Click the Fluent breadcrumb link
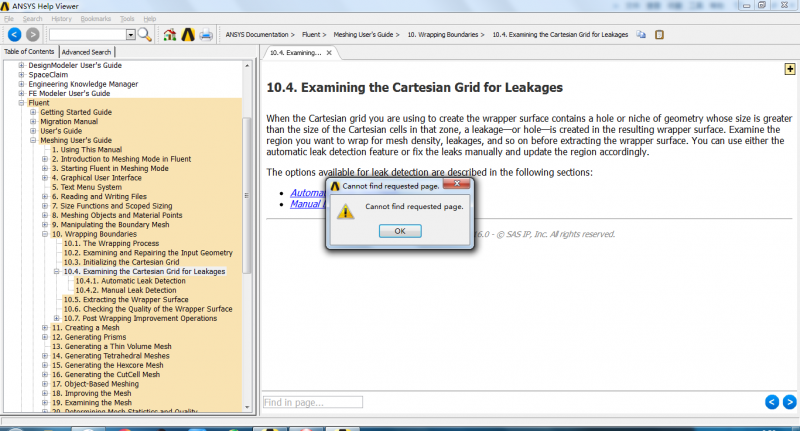The height and width of the screenshot is (431, 800). click(x=311, y=35)
